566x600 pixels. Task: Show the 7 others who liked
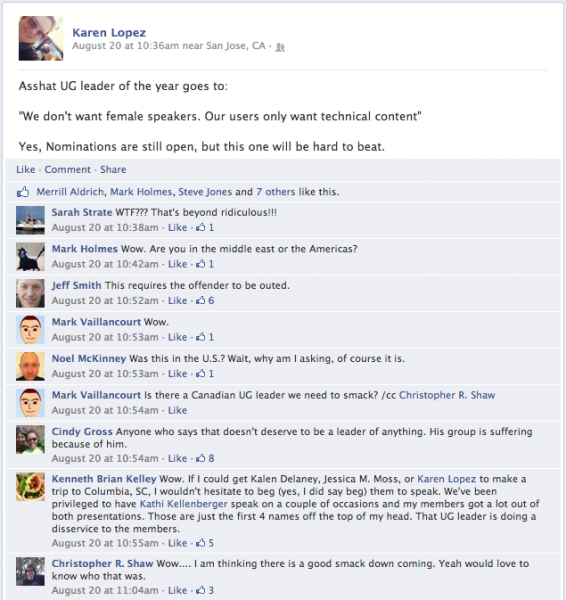click(x=276, y=192)
